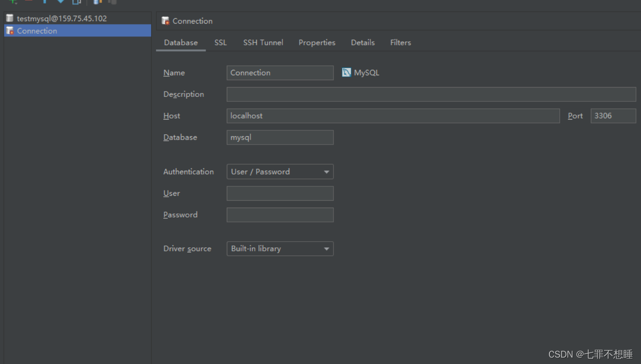
Task: Click the Host field containing localhost
Action: coord(393,116)
